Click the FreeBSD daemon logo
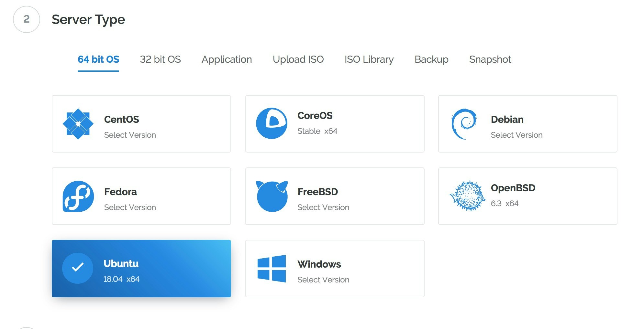The height and width of the screenshot is (329, 644). tap(272, 196)
